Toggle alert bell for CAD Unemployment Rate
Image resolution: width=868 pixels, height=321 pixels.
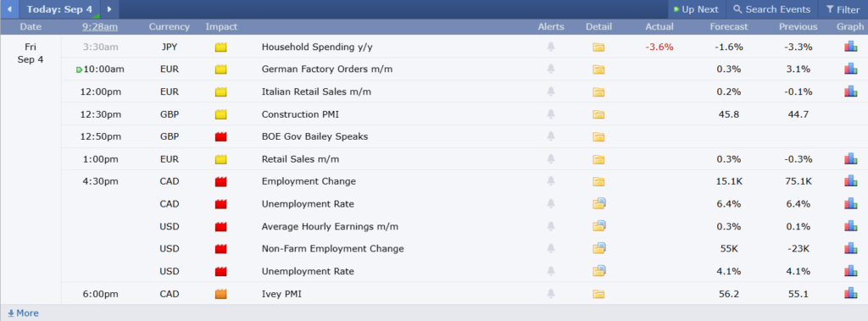[551, 203]
